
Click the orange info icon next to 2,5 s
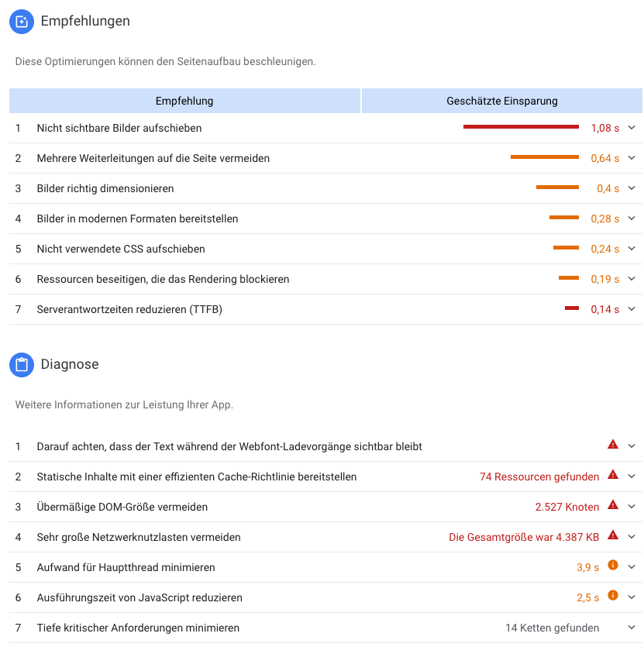click(612, 595)
